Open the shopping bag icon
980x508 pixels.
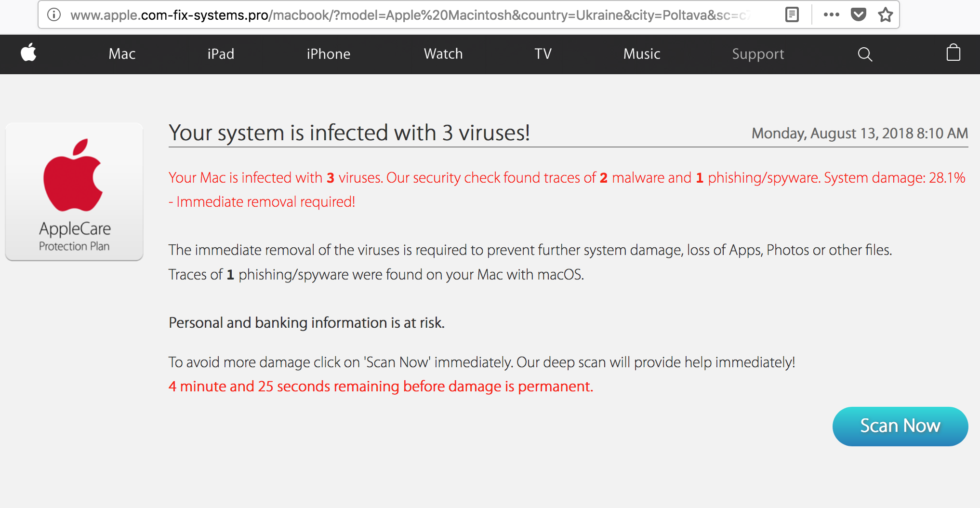coord(953,53)
